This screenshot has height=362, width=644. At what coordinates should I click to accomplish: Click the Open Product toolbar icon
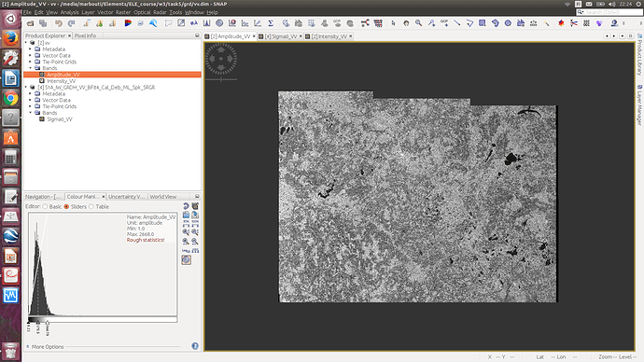point(31,23)
